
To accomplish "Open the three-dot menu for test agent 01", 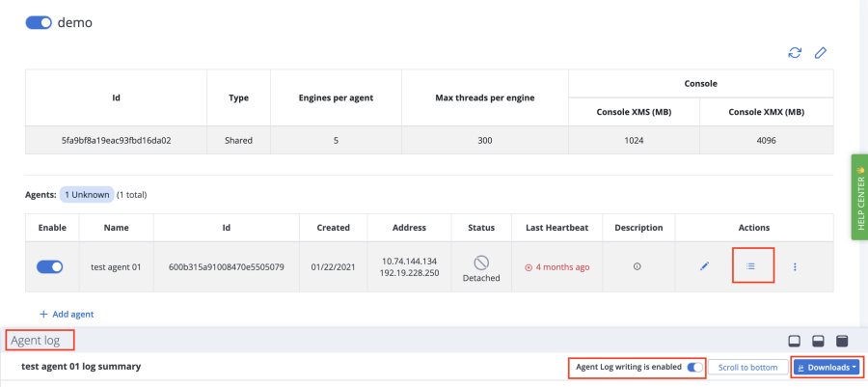I will click(795, 266).
